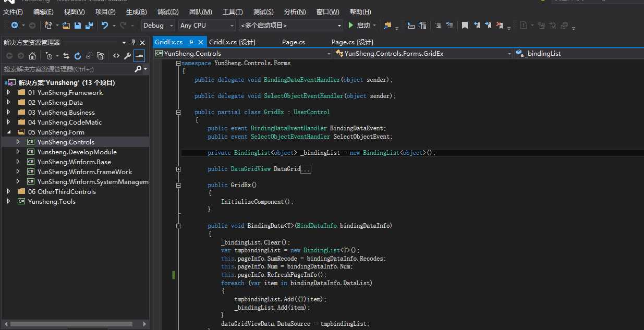Select the YunSheng.Winform.Base project
Viewport: 644px width, 330px height.
click(74, 162)
